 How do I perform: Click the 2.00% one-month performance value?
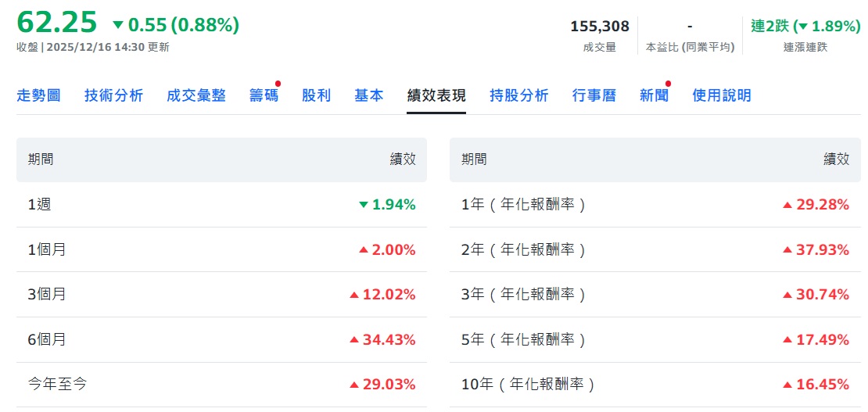pyautogui.click(x=387, y=249)
